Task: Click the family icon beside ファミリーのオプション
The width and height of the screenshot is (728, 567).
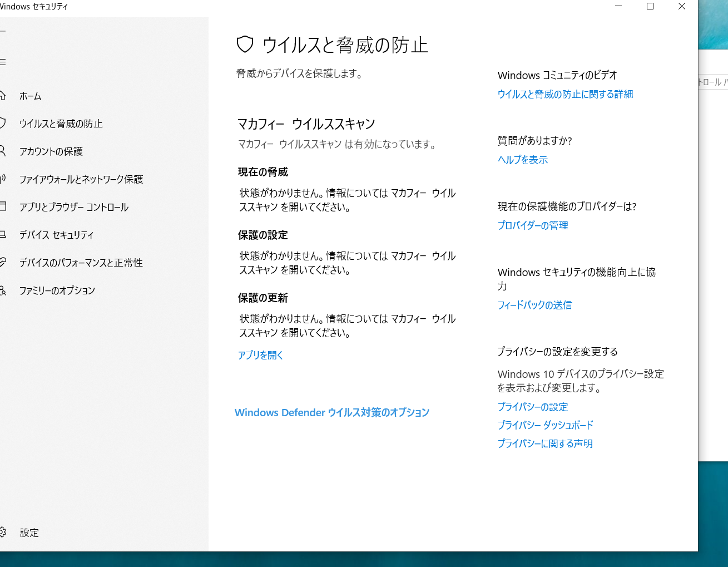Action: 2,290
